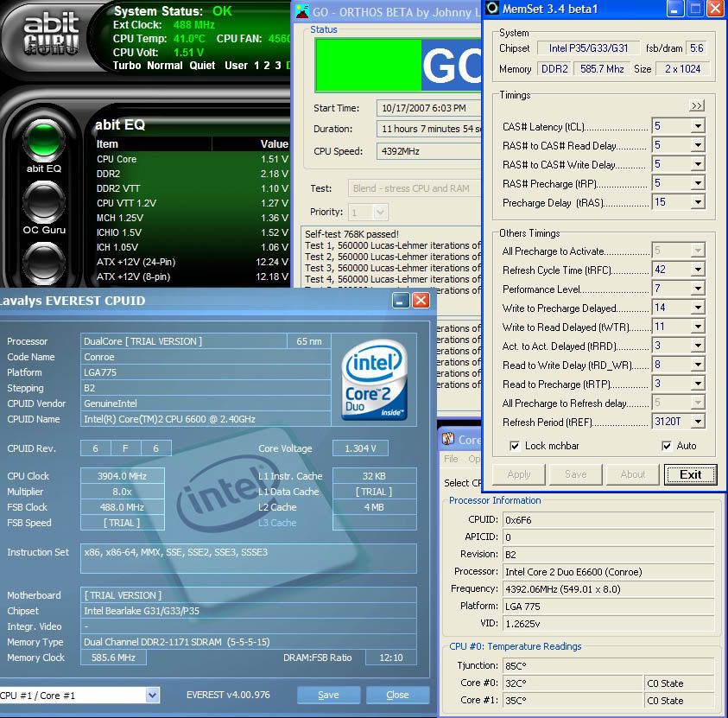Image resolution: width=728 pixels, height=718 pixels.
Task: Click 'Self-test 768K passed!' log line
Action: [x=352, y=234]
